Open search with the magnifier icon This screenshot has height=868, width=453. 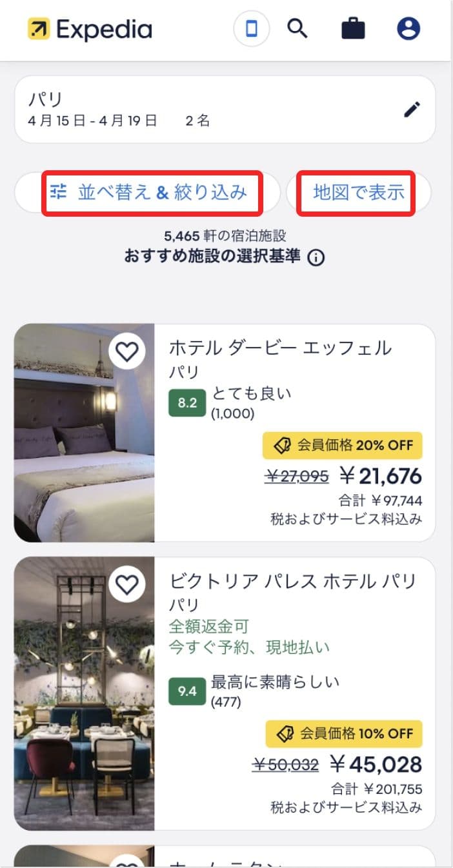[x=297, y=29]
